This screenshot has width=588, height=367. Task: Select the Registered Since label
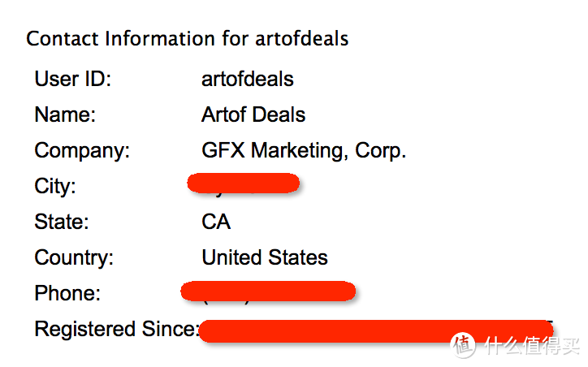click(116, 329)
